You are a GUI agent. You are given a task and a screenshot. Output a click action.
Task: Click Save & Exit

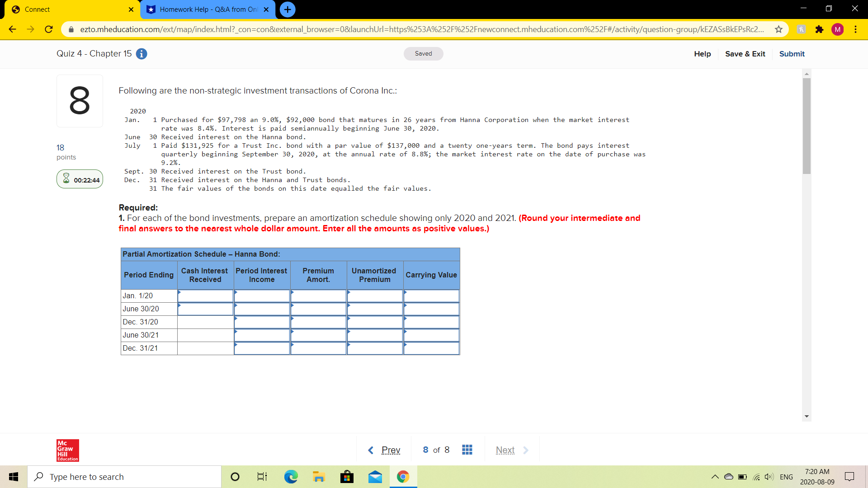coord(745,54)
